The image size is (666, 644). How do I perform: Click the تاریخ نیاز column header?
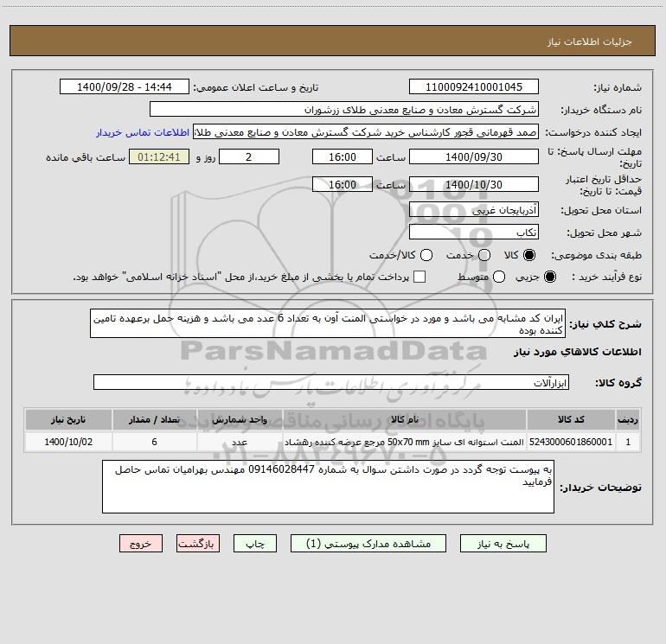(68, 419)
